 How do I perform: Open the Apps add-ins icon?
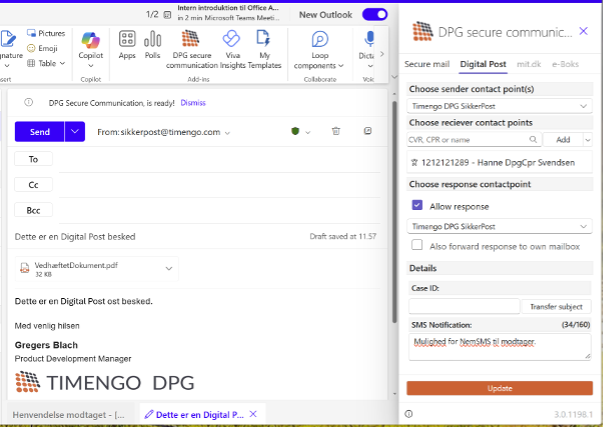[x=127, y=45]
